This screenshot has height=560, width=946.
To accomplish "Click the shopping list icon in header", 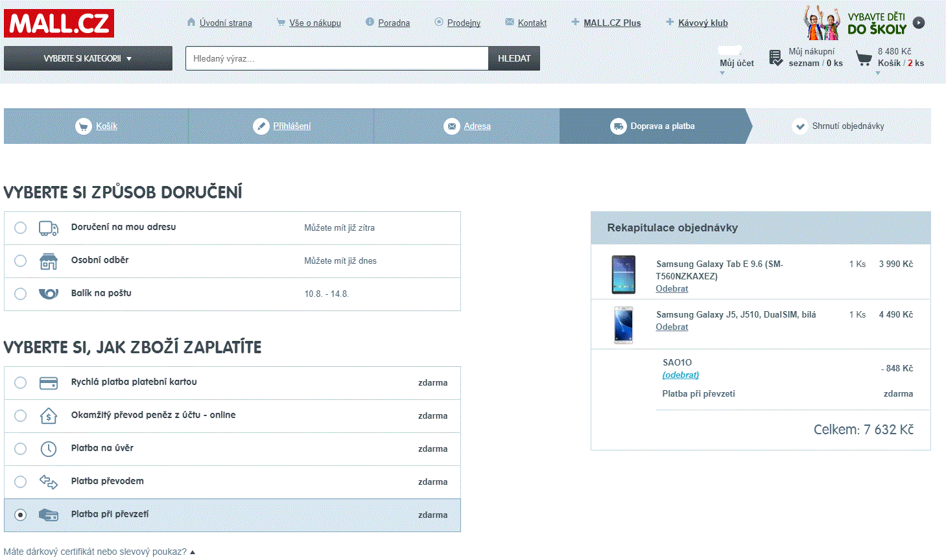I will (775, 58).
